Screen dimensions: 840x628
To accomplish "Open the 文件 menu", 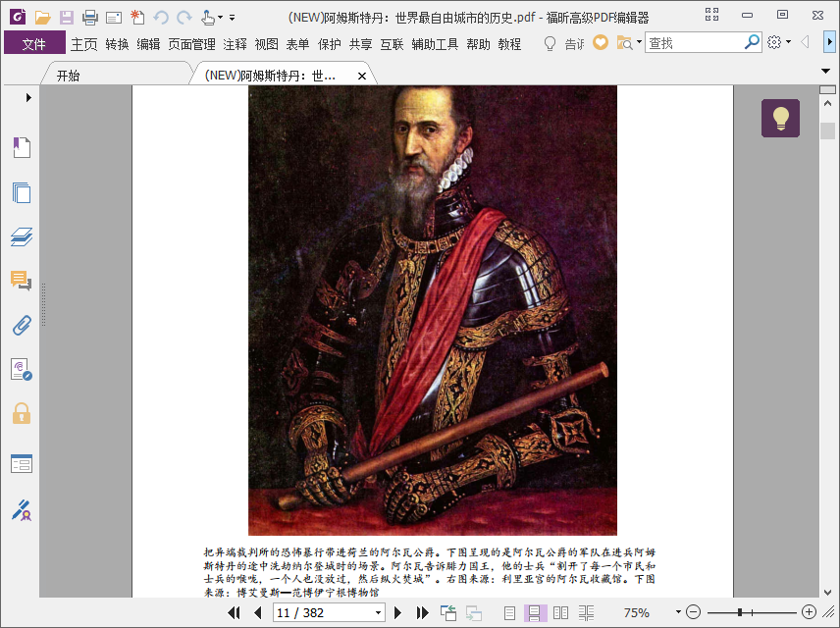I will (34, 43).
